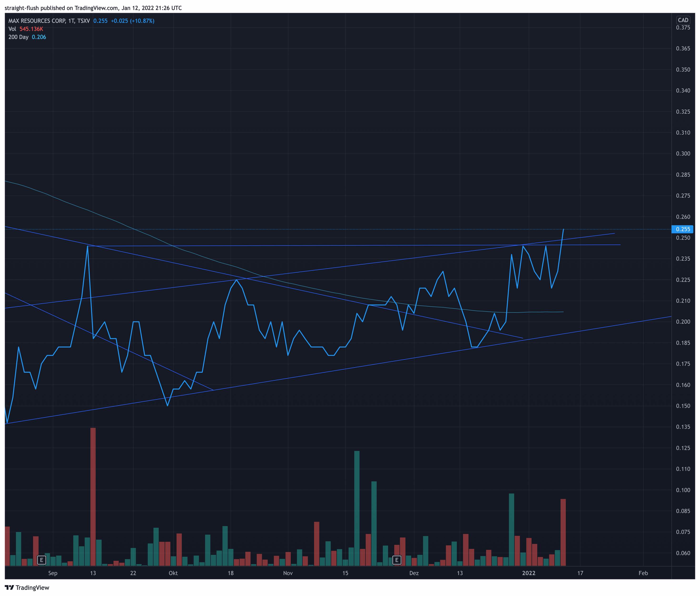This screenshot has height=596, width=700.
Task: Click the Vol 545.136K indicator label
Action: click(26, 29)
